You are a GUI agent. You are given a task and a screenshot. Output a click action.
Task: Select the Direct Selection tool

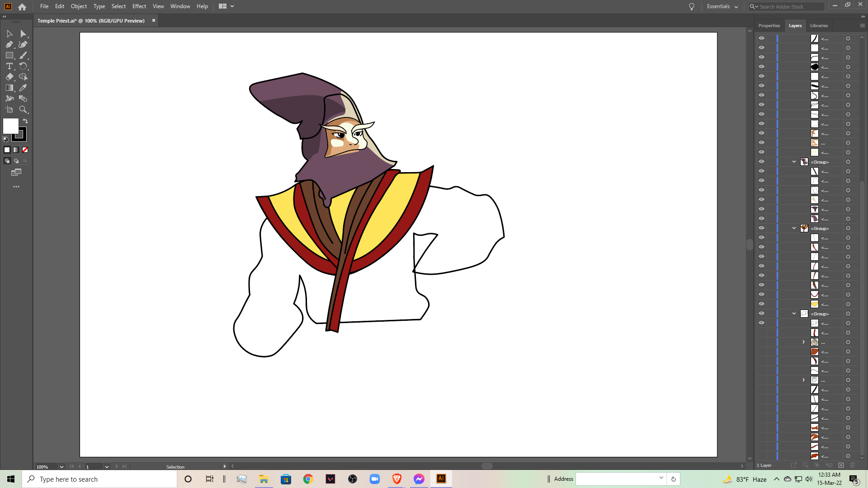24,34
